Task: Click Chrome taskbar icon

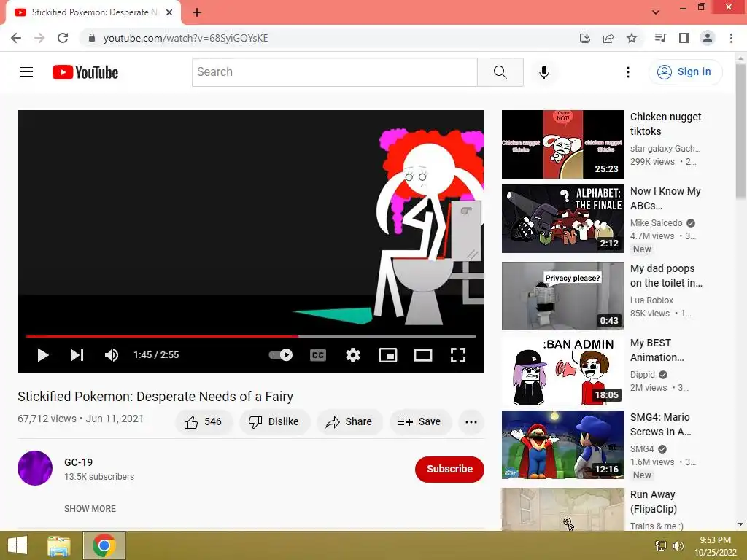Action: tap(104, 545)
